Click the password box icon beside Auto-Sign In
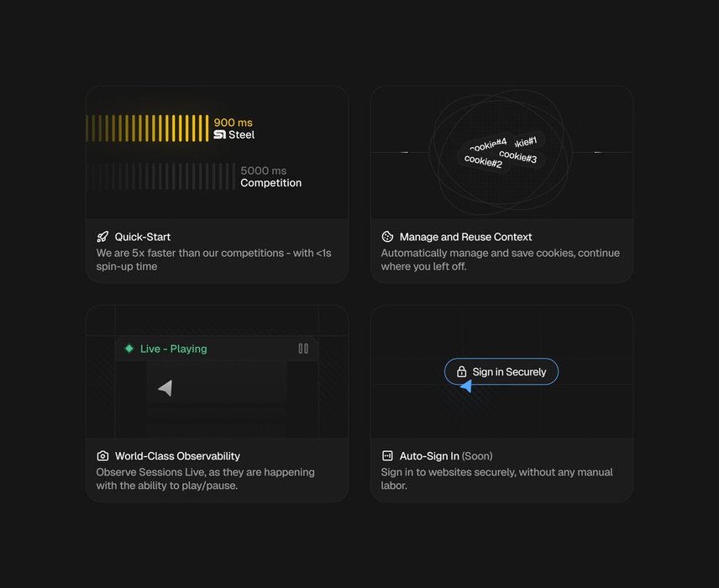 (x=387, y=456)
